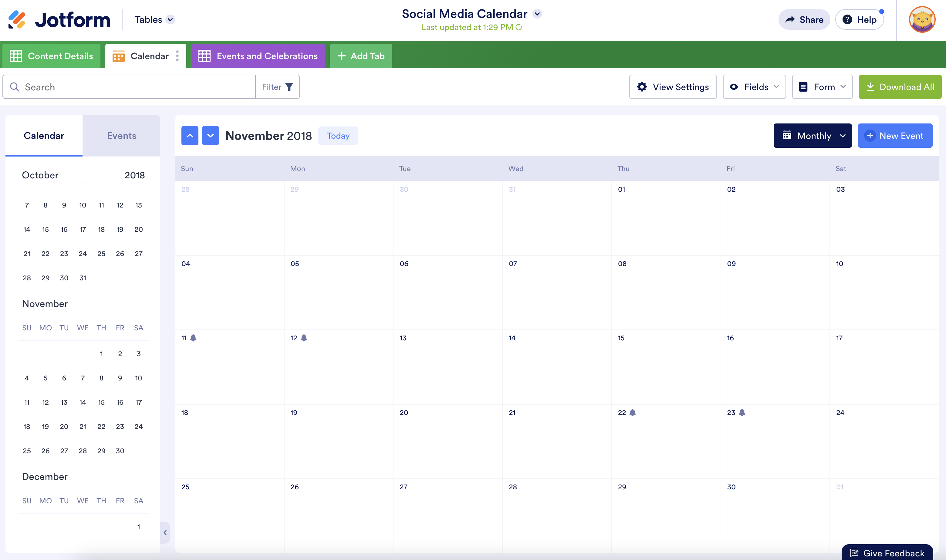Click the refresh icon next to last updated time
The image size is (946, 560).
tap(519, 27)
